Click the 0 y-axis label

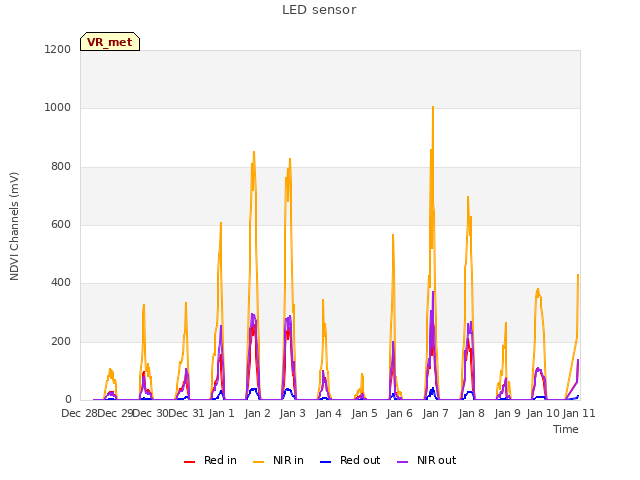point(68,400)
